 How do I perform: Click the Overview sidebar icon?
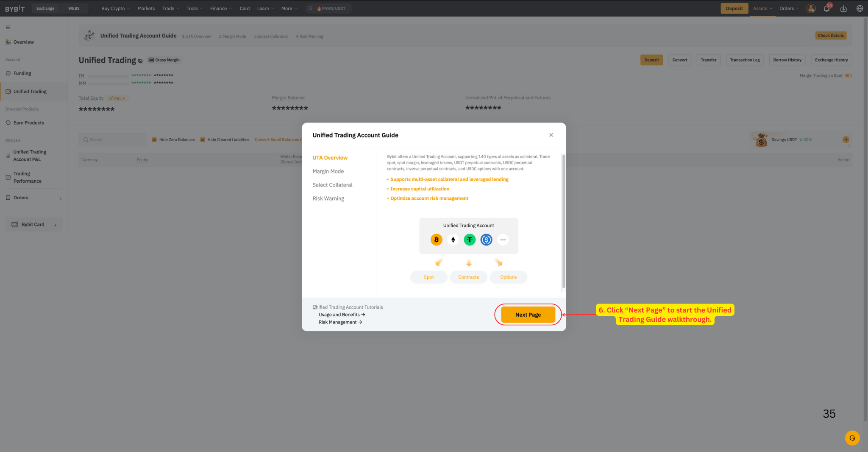click(x=8, y=42)
